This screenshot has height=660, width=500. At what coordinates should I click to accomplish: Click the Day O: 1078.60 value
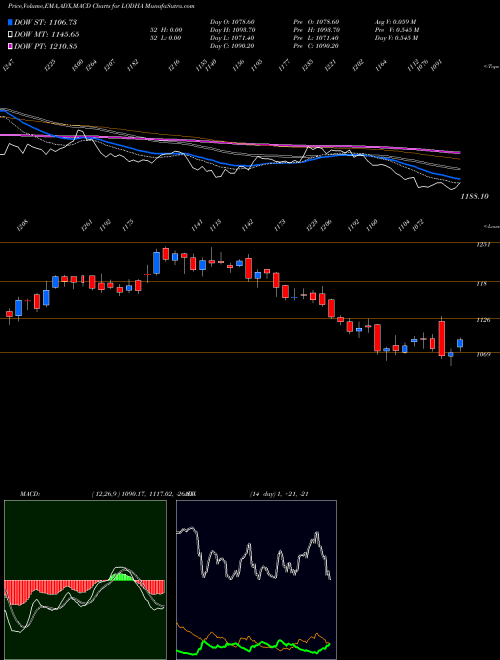tap(232, 22)
